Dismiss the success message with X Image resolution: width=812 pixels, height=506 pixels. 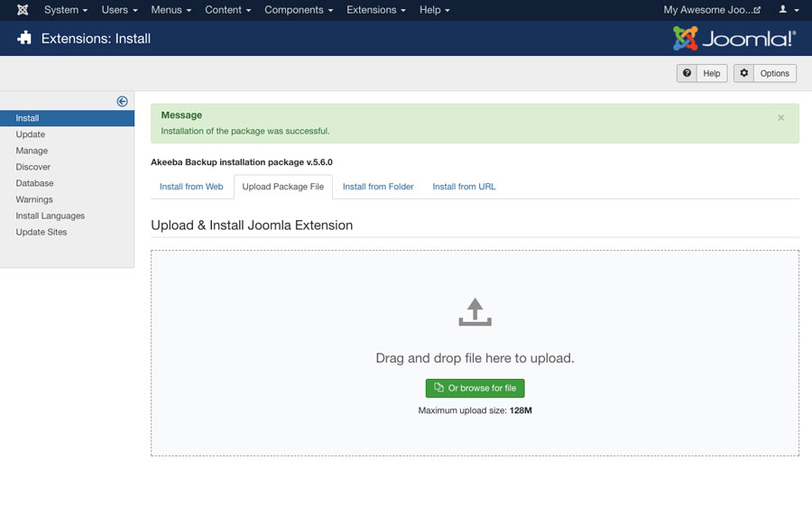780,117
